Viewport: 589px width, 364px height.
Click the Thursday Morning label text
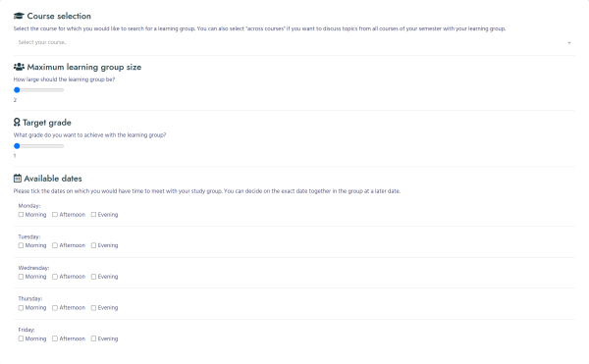pos(35,308)
